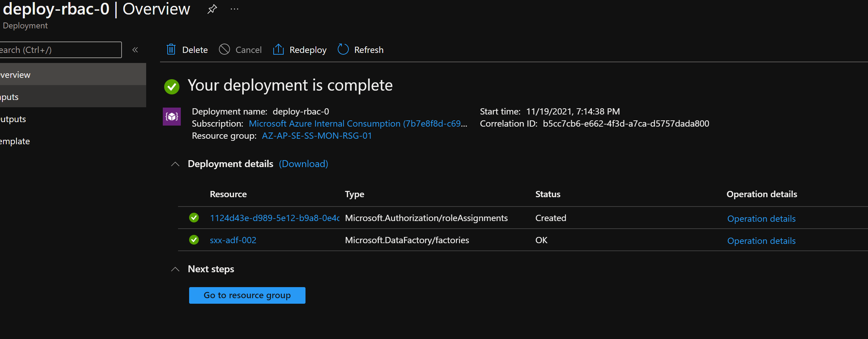Screen dimensions: 868x339
Task: Select the Delete deployment trash icon
Action: (171, 49)
